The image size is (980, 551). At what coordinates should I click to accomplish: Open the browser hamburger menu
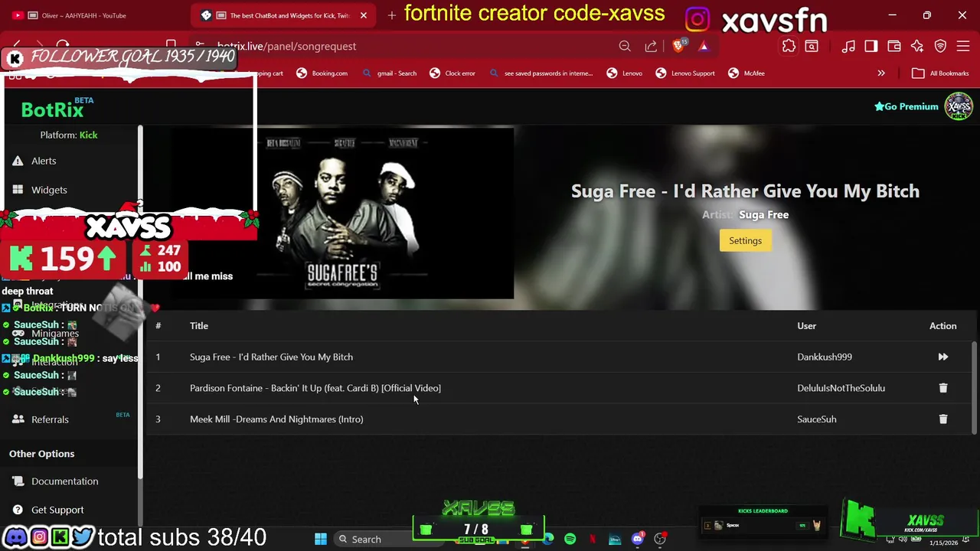pyautogui.click(x=963, y=46)
